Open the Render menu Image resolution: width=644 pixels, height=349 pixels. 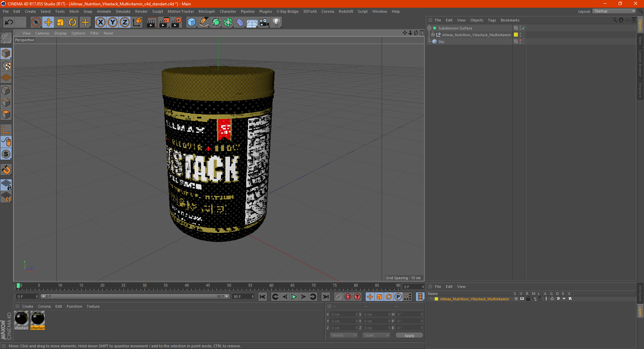pos(141,11)
